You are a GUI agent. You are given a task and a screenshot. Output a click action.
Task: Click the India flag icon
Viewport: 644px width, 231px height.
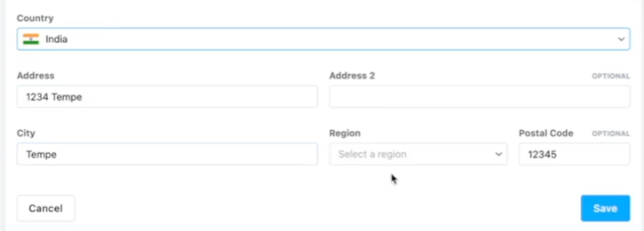31,39
